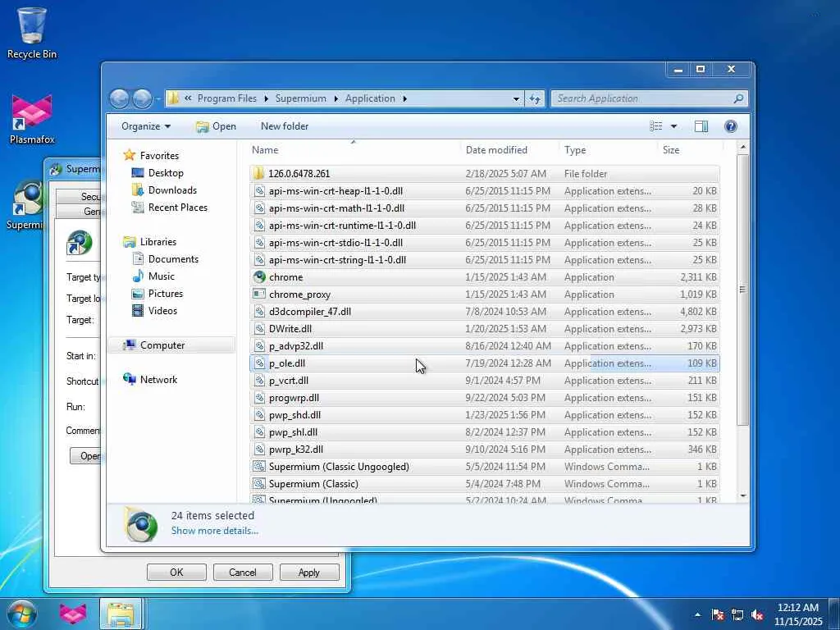This screenshot has height=630, width=840.
Task: Go to Program Files in breadcrumb
Action: tap(227, 98)
